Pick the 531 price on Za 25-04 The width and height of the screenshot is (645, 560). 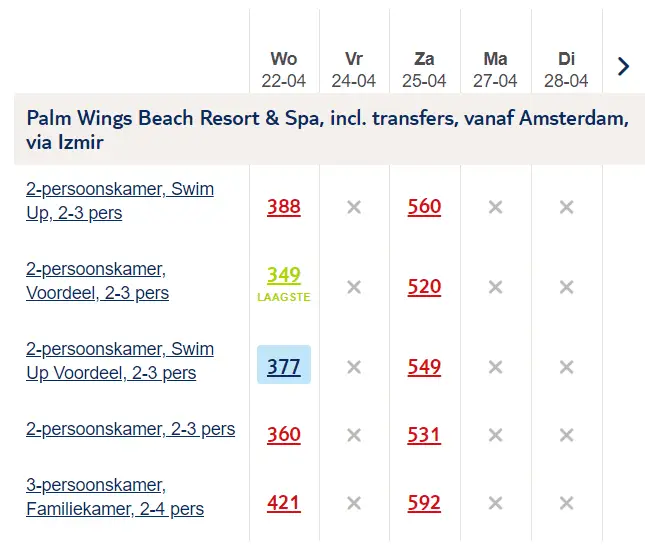(424, 435)
